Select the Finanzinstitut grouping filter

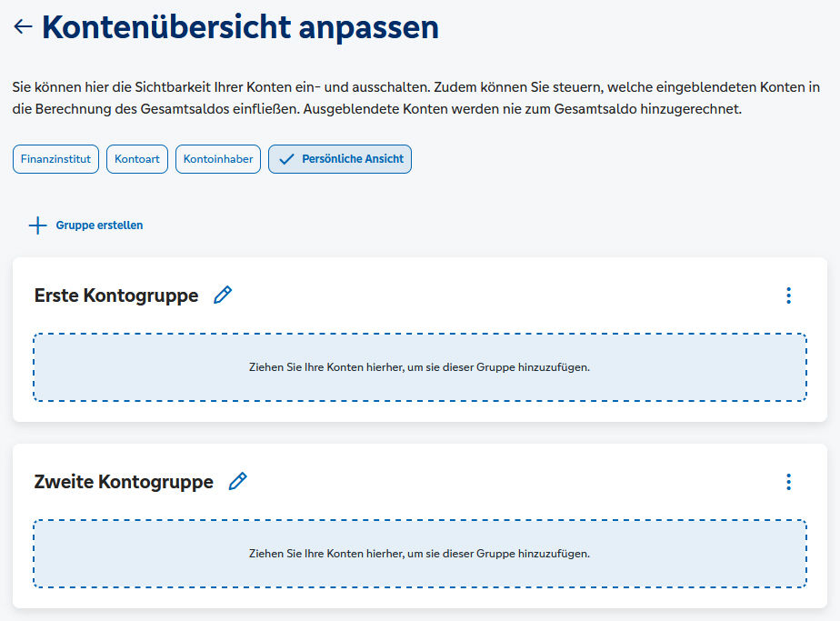pos(55,159)
